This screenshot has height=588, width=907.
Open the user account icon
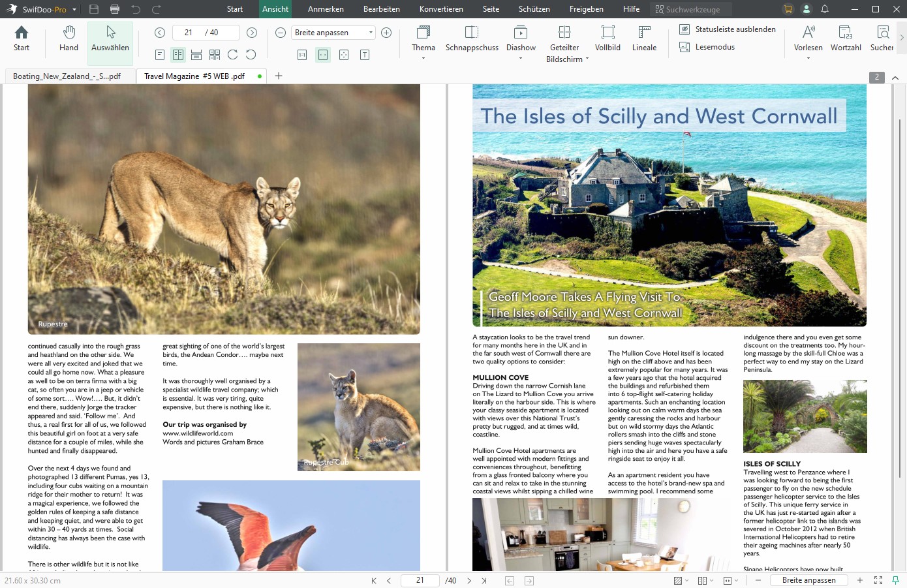click(x=807, y=9)
